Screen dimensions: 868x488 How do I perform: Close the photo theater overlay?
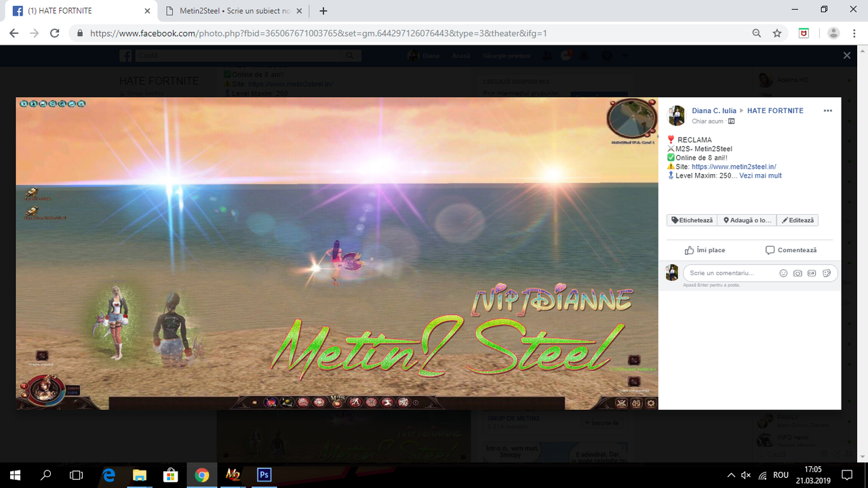tap(846, 56)
